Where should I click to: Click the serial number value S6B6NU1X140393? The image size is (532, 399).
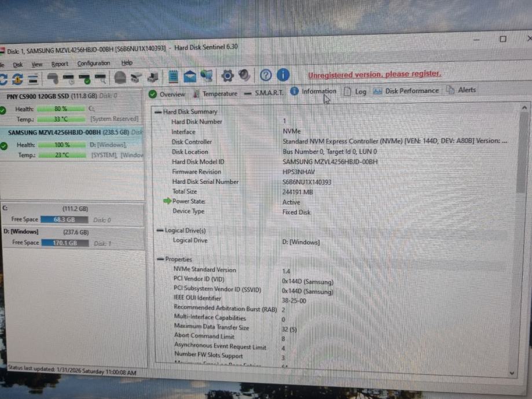(307, 182)
